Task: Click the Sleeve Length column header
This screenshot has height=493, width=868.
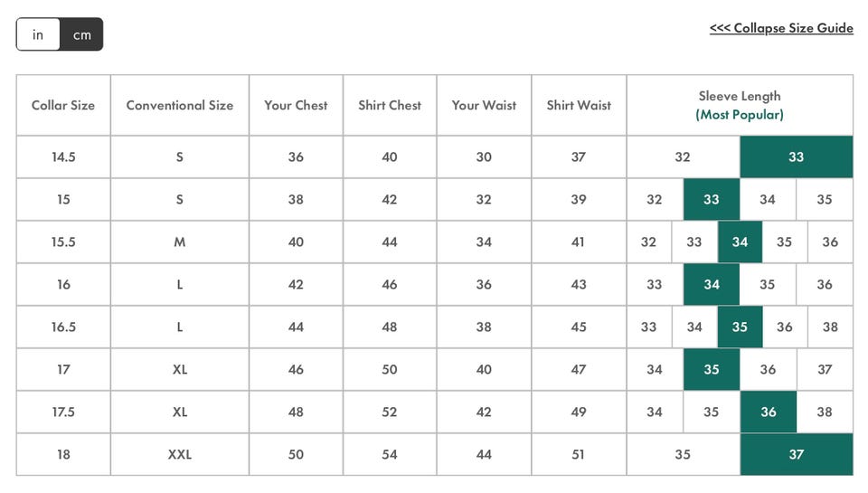Action: [x=740, y=105]
